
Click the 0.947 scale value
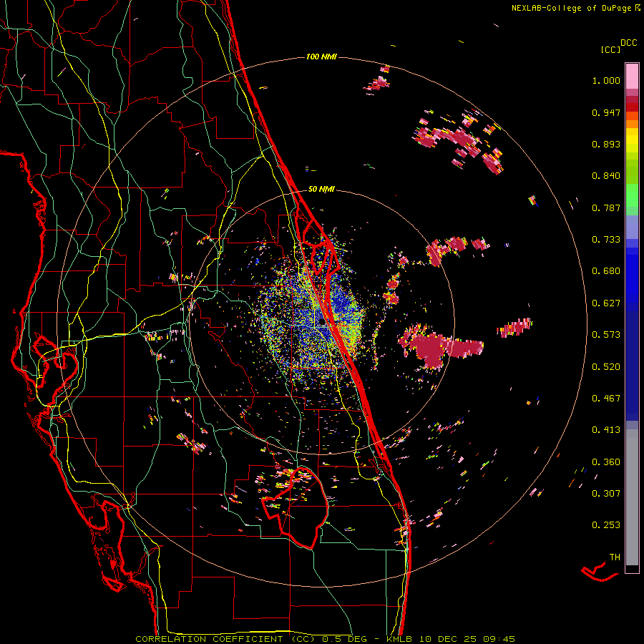[606, 112]
